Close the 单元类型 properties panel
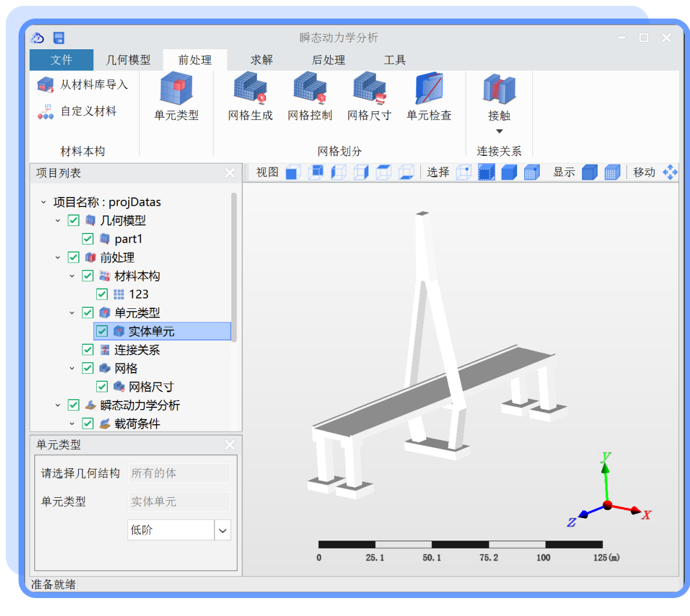 [x=230, y=444]
